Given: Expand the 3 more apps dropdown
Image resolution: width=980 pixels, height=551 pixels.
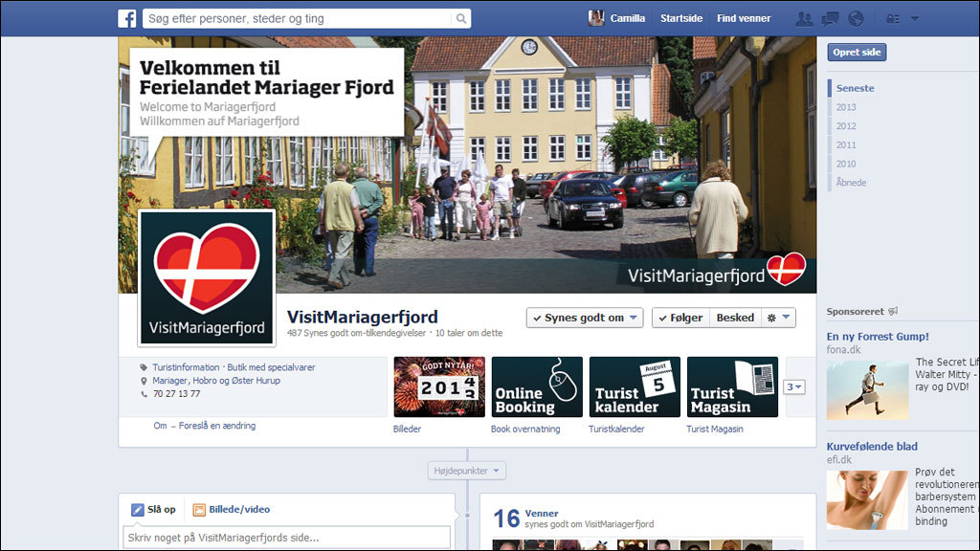Looking at the screenshot, I should [x=793, y=387].
